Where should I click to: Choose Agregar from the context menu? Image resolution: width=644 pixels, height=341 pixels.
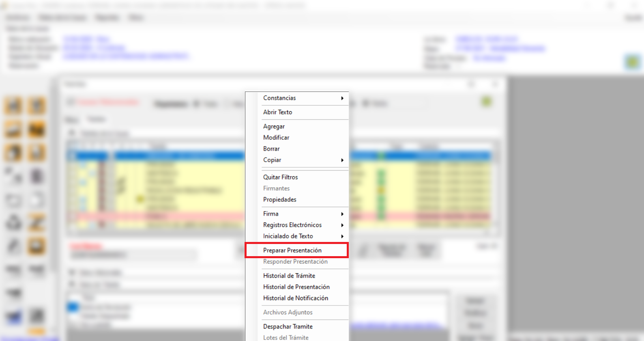(x=274, y=126)
